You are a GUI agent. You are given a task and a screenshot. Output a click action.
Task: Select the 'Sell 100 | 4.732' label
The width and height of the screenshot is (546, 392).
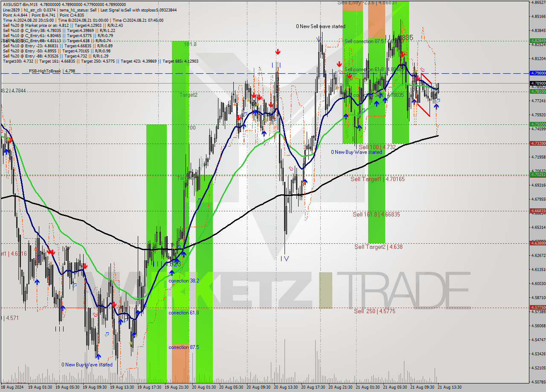[x=377, y=147]
